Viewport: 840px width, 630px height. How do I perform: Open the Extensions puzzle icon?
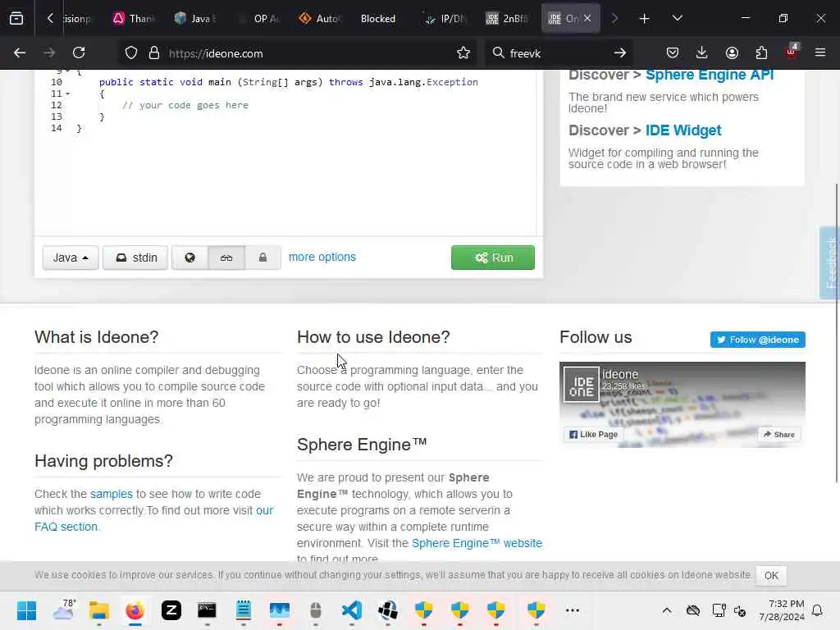pos(761,53)
